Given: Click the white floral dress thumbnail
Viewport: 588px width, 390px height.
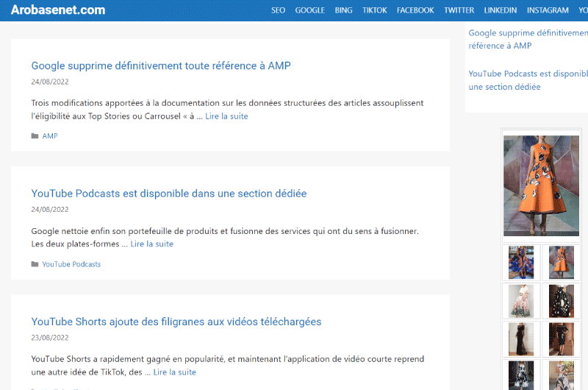Looking at the screenshot, I should click(521, 301).
